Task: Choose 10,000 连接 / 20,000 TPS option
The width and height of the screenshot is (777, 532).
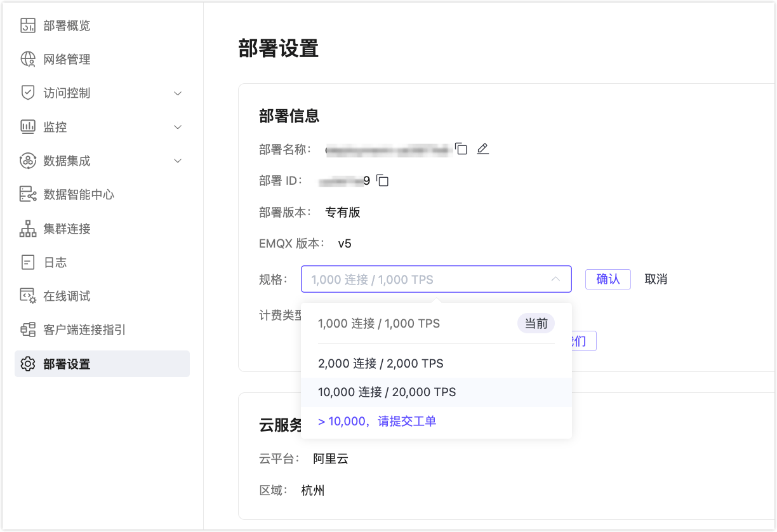Action: (x=387, y=392)
